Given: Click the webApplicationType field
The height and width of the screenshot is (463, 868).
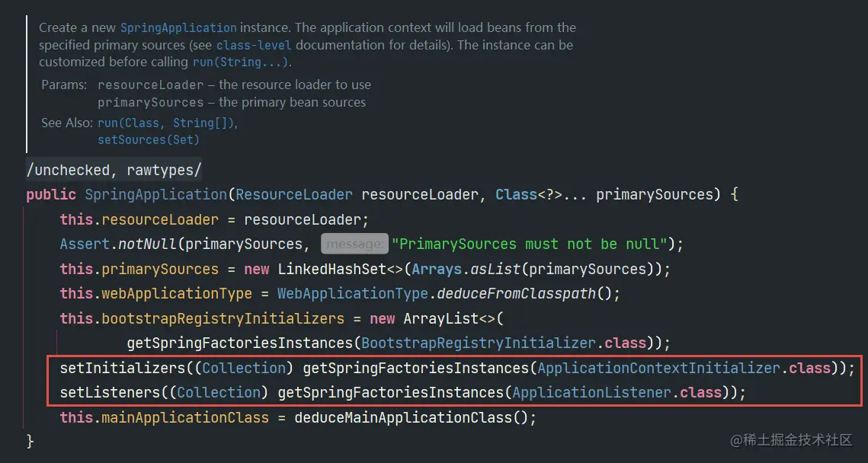Looking at the screenshot, I should [177, 293].
